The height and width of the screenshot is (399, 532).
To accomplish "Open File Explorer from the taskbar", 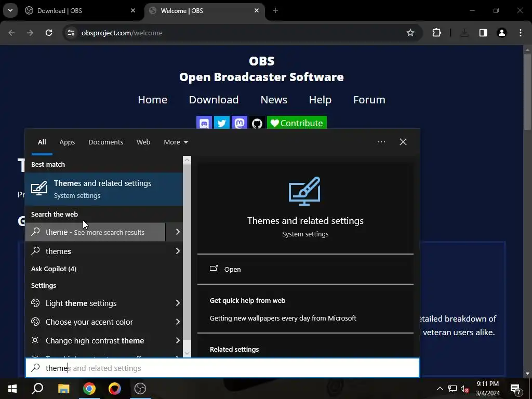I will click(x=63, y=389).
